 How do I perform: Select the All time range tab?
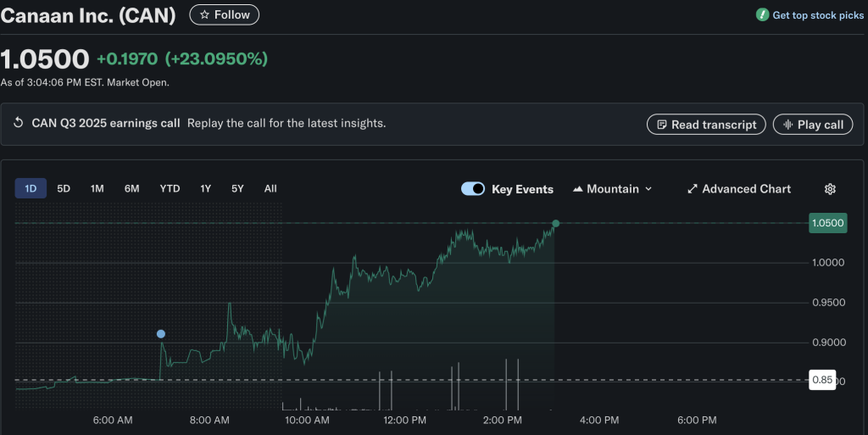[x=270, y=188]
